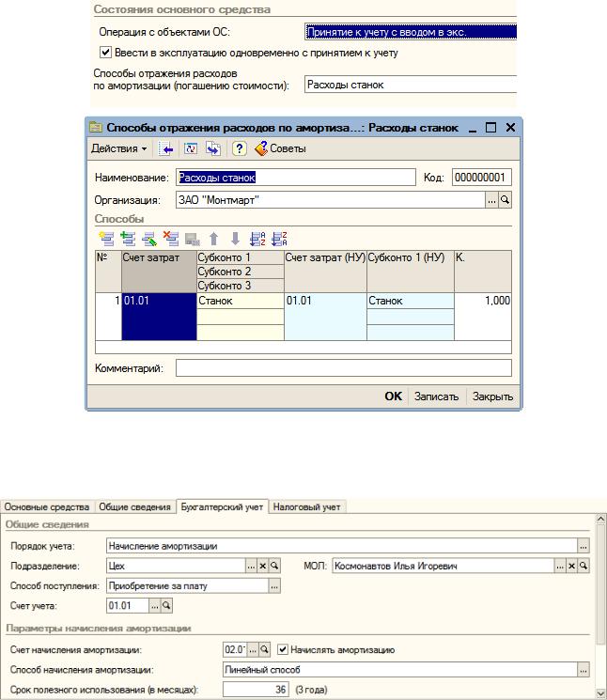
Task: Click Записать to save
Action: 436,397
